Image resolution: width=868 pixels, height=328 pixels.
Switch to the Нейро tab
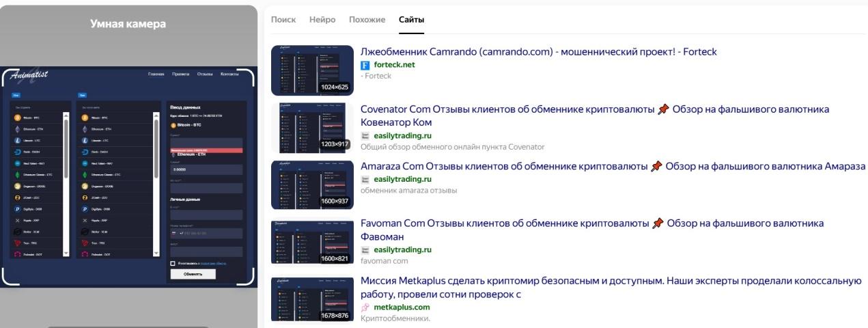pyautogui.click(x=322, y=20)
